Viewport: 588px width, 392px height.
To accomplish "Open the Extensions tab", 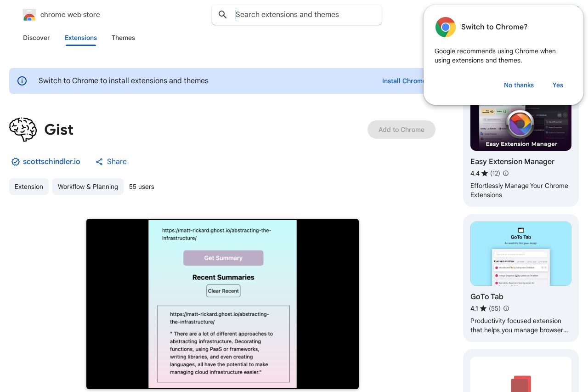I will click(x=81, y=38).
